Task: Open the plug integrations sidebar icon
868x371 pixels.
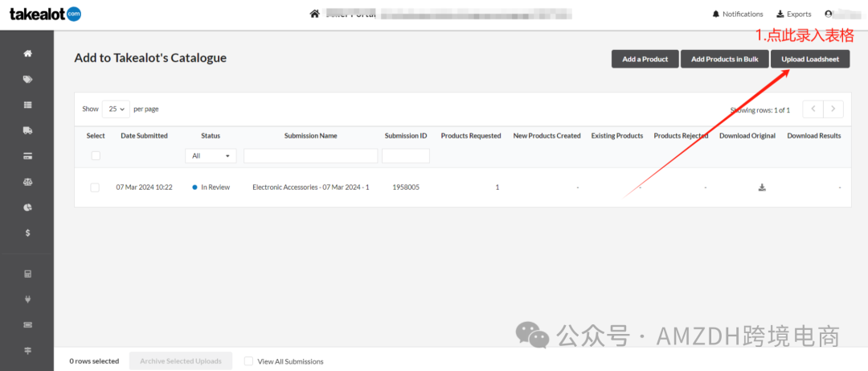Action: click(x=27, y=299)
